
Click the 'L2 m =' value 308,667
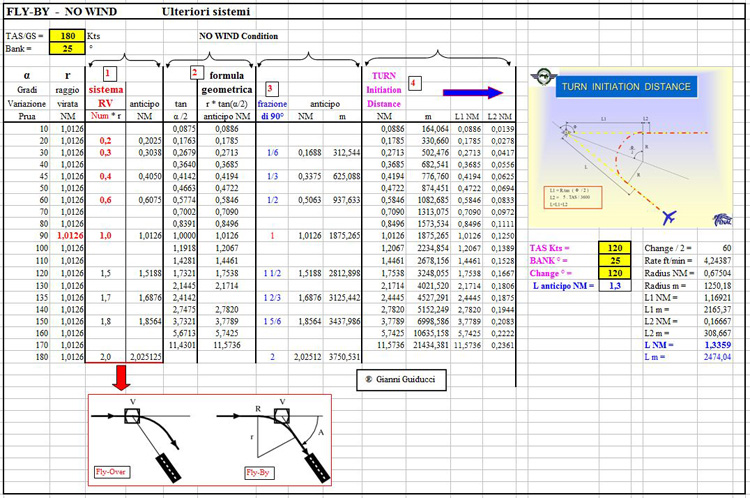click(x=717, y=333)
